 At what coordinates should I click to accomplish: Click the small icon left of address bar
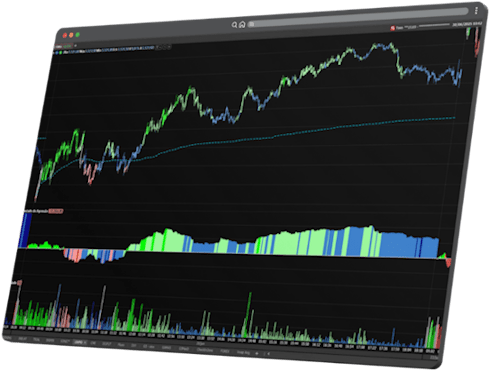[x=251, y=24]
